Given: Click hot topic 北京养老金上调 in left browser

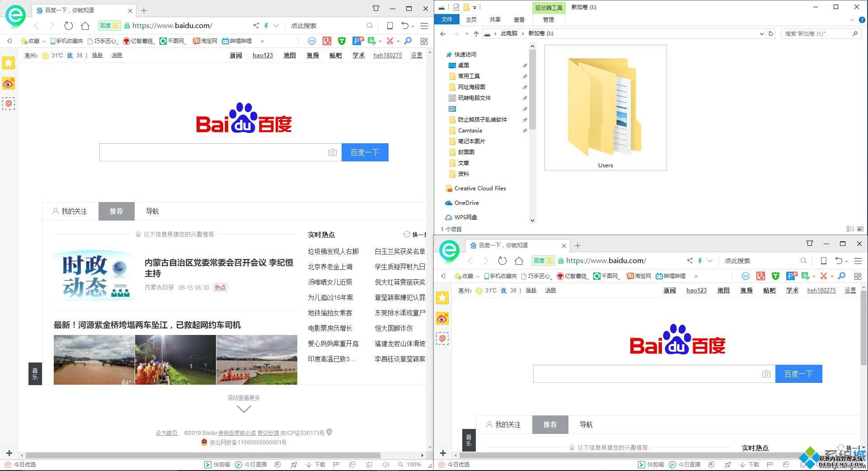Looking at the screenshot, I should tap(330, 267).
